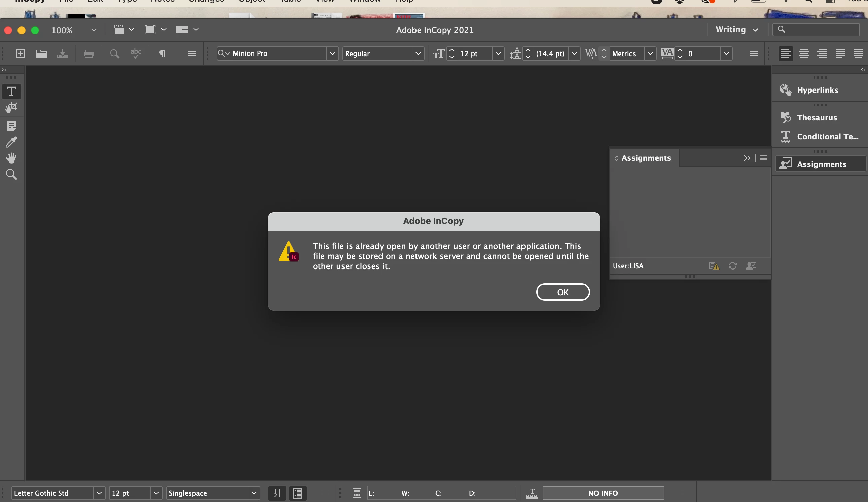Viewport: 868px width, 502px height.
Task: Enable Align Center paragraph alignment
Action: click(804, 54)
